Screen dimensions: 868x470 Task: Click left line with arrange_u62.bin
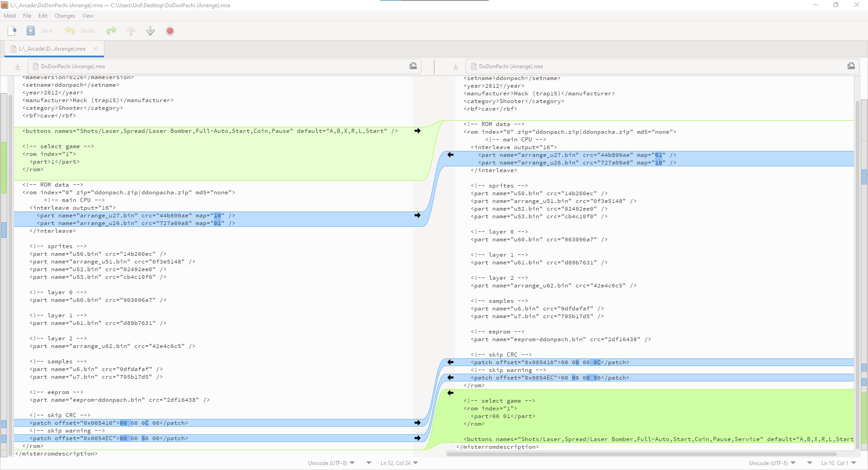[113, 346]
